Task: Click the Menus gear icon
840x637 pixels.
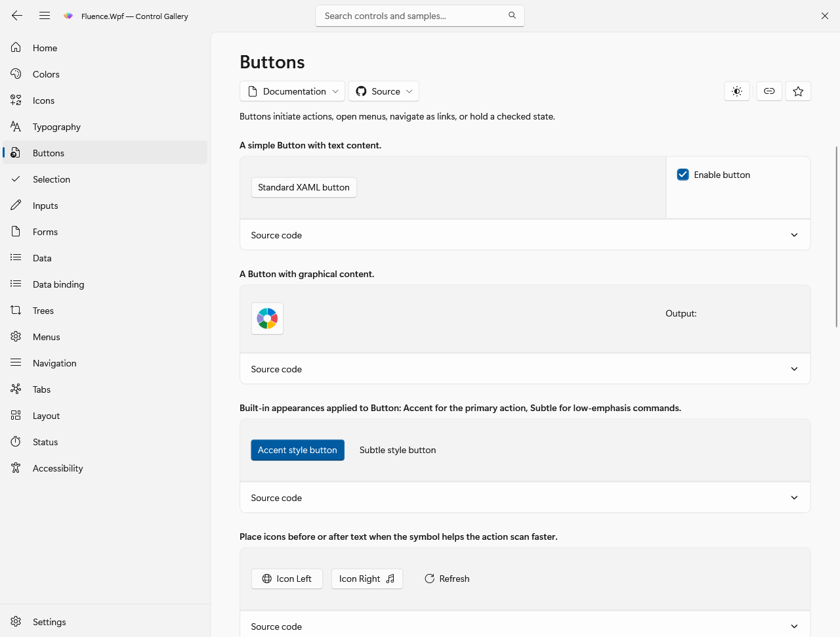Action: click(x=16, y=336)
